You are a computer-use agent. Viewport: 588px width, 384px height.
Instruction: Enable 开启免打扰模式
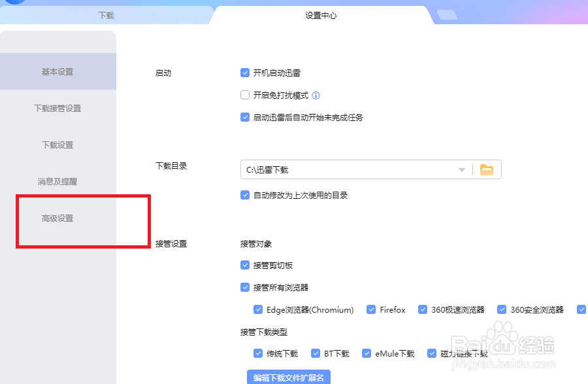point(245,96)
